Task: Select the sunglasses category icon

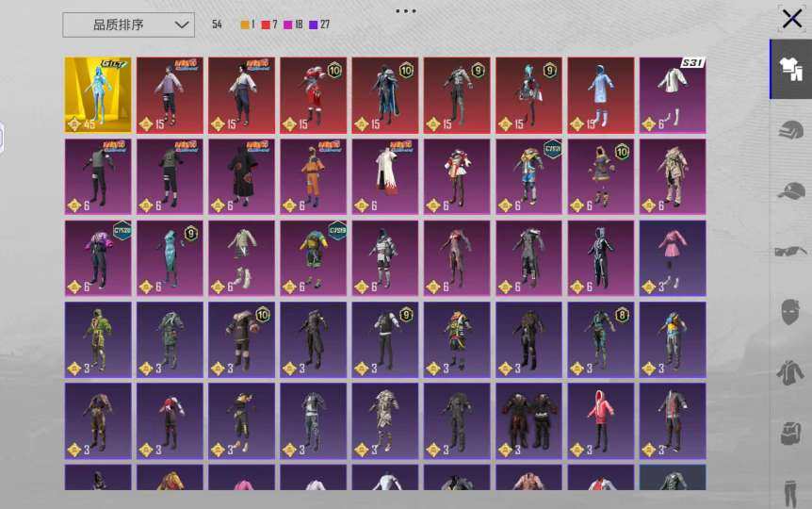Action: point(790,252)
